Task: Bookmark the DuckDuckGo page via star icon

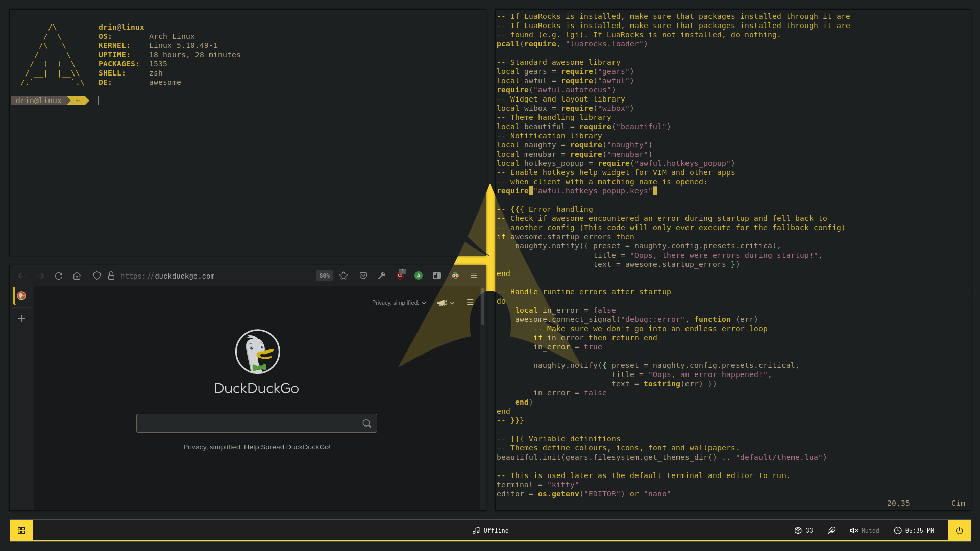Action: click(343, 275)
